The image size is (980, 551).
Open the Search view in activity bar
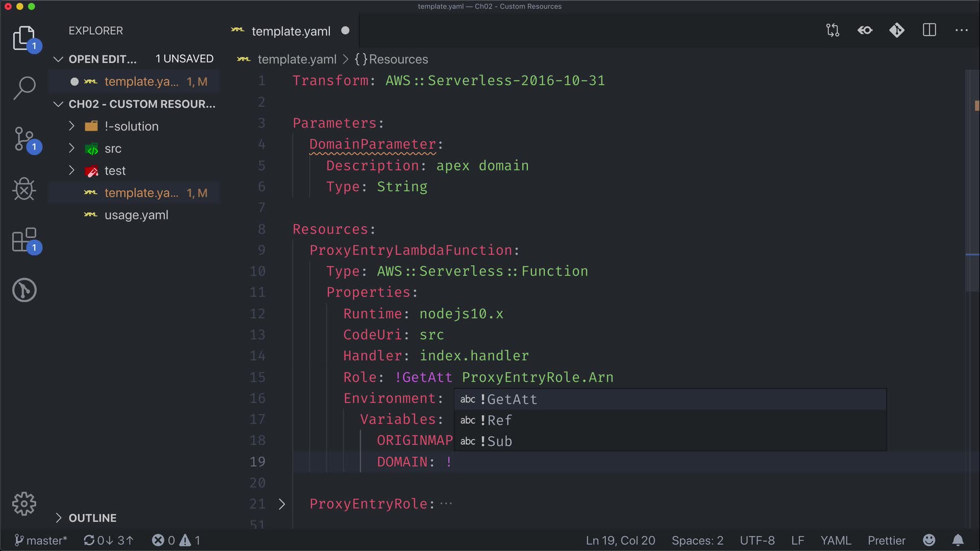click(24, 88)
